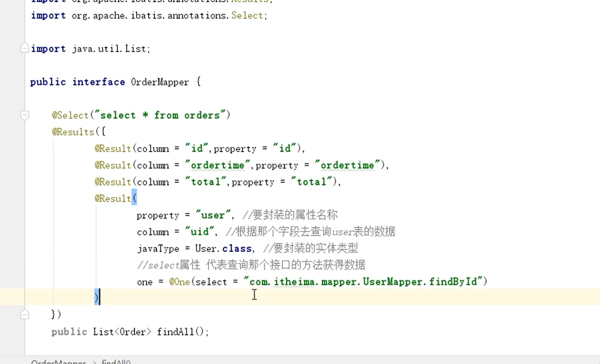Click the highlighted opening parenthesis after @Result
Screen dimensions: 600x364
[x=134, y=198]
